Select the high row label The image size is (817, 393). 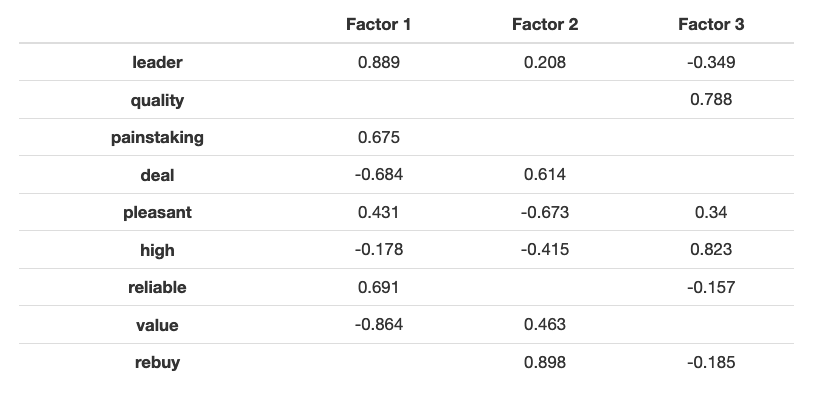click(157, 250)
